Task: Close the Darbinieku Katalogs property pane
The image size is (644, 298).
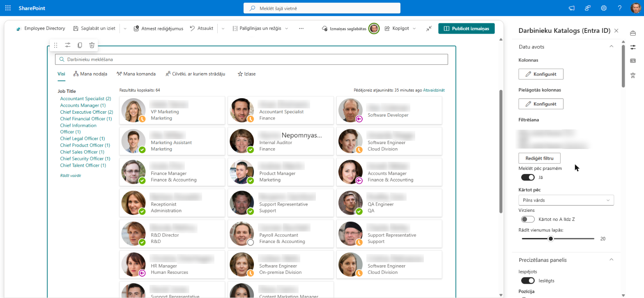Action: [x=616, y=30]
